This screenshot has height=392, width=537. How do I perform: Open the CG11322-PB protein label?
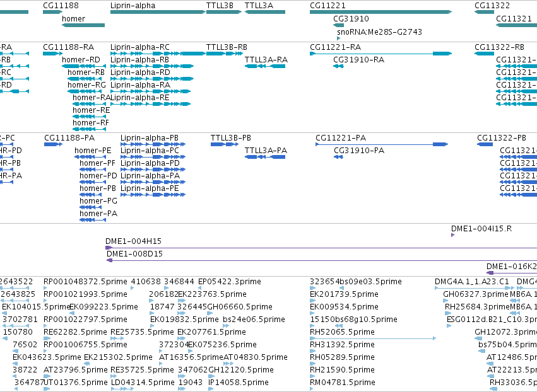click(502, 138)
